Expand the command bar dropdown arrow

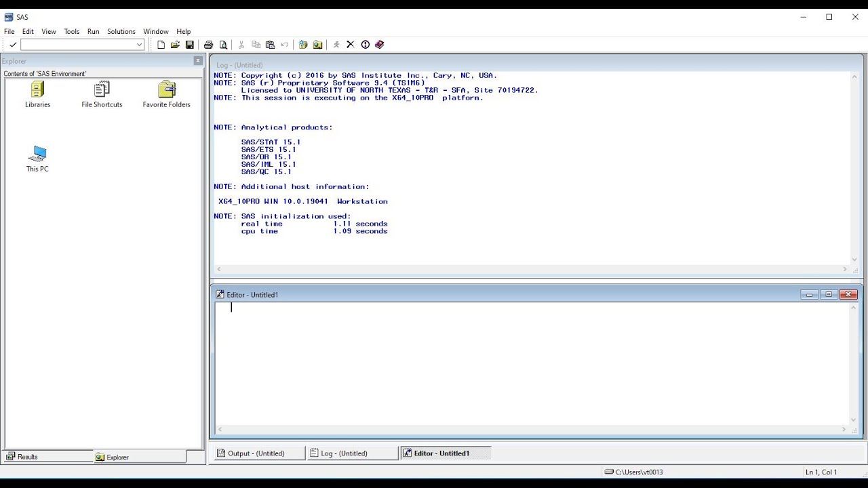140,45
